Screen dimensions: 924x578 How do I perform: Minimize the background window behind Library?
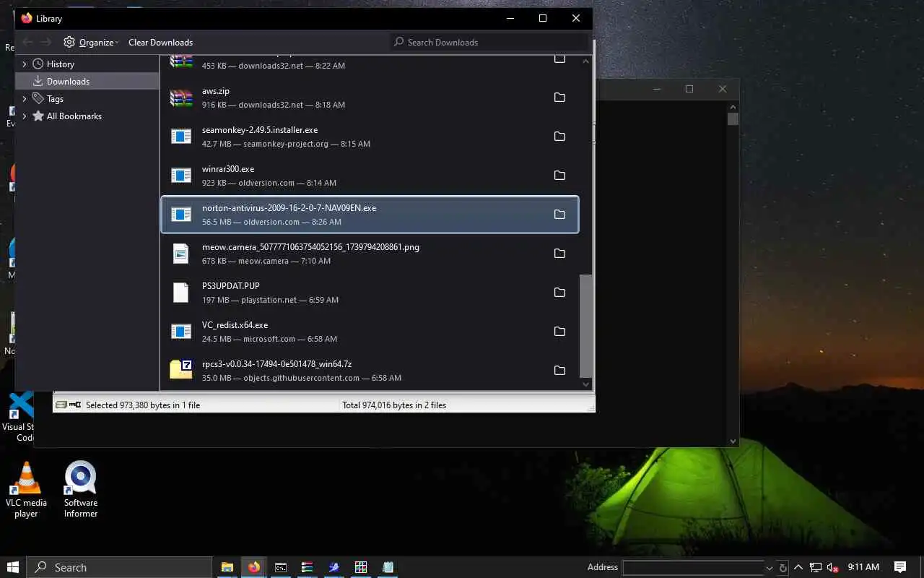(x=657, y=89)
